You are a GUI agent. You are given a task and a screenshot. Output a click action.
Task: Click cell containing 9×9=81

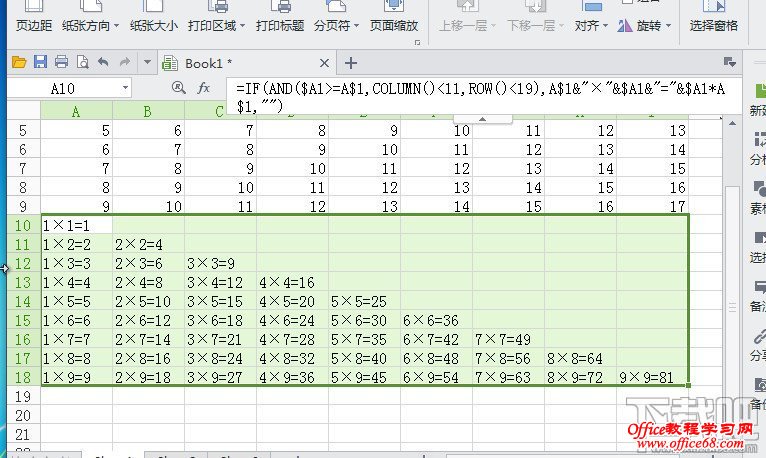pos(653,377)
